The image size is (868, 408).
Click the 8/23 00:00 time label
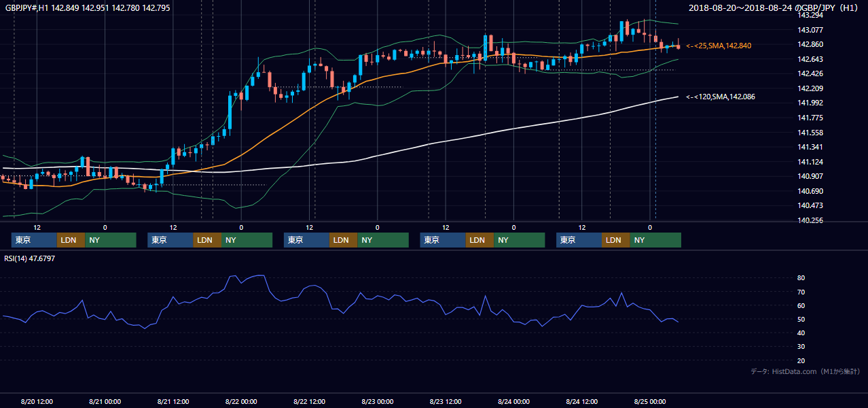pos(378,401)
